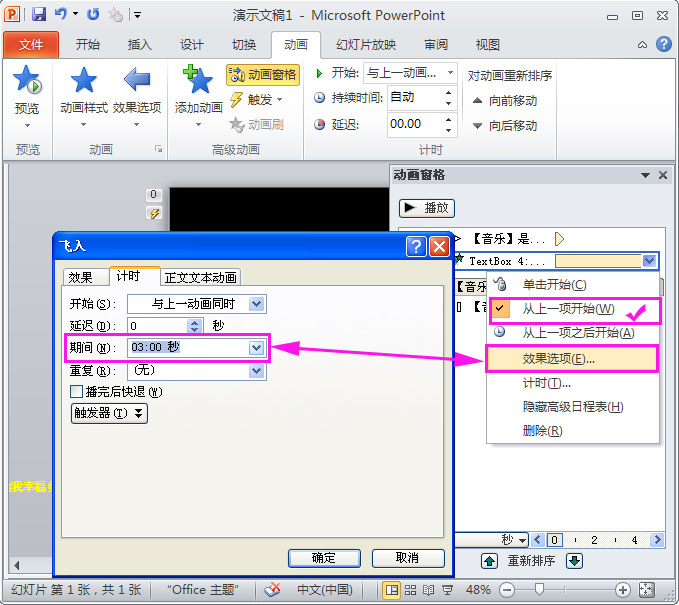Switch to the Home (开始) ribbon tab
The image size is (679, 605).
[87, 45]
